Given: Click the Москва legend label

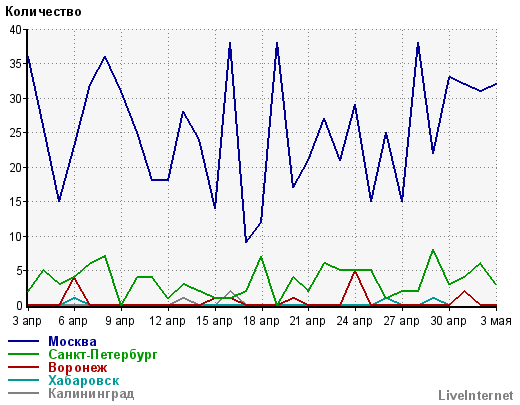Looking at the screenshot, I should coord(72,341).
